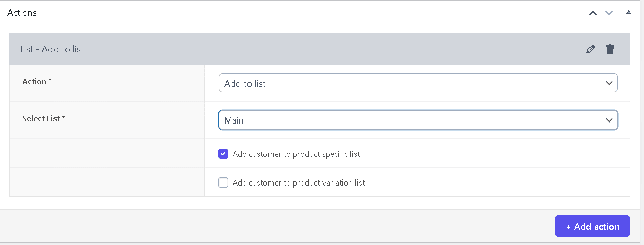
Task: Move Actions panel up with chevron
Action: point(593,13)
